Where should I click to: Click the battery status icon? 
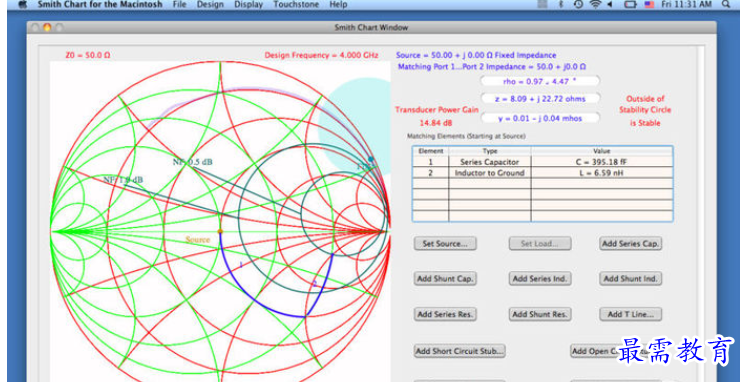click(630, 4)
